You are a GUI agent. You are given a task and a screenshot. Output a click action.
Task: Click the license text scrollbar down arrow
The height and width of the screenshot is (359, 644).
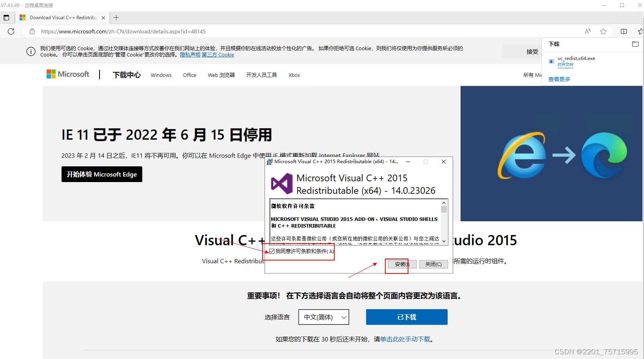click(x=443, y=241)
